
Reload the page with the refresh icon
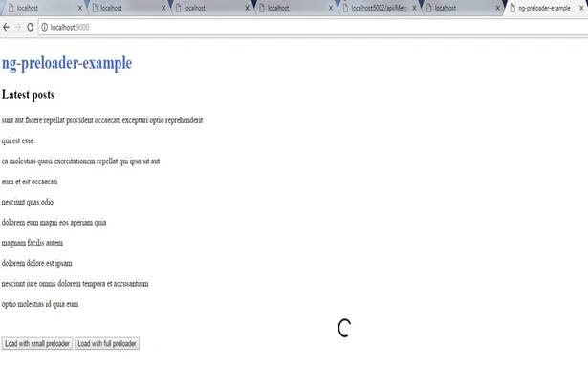(31, 27)
